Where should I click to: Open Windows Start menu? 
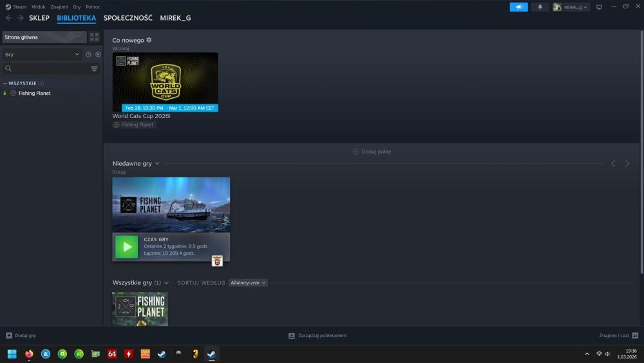(x=12, y=354)
